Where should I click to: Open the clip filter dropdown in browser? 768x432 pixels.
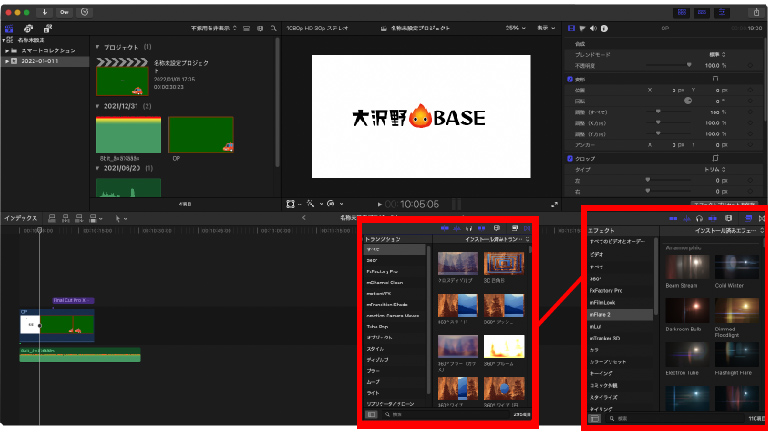(214, 28)
